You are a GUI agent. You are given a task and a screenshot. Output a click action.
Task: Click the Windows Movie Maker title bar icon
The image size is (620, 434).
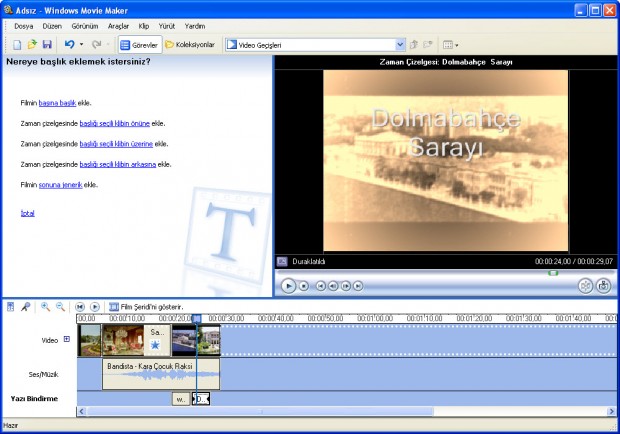[x=8, y=9]
